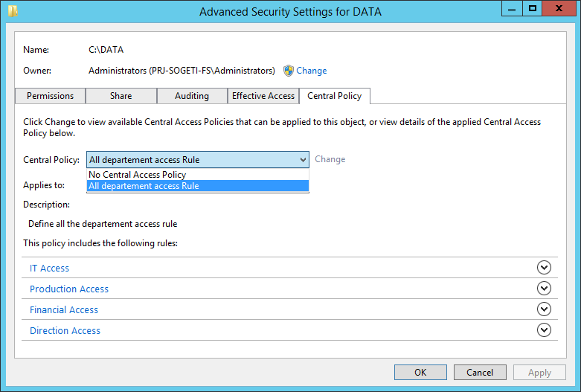Open the Production Access rule link

pos(69,289)
